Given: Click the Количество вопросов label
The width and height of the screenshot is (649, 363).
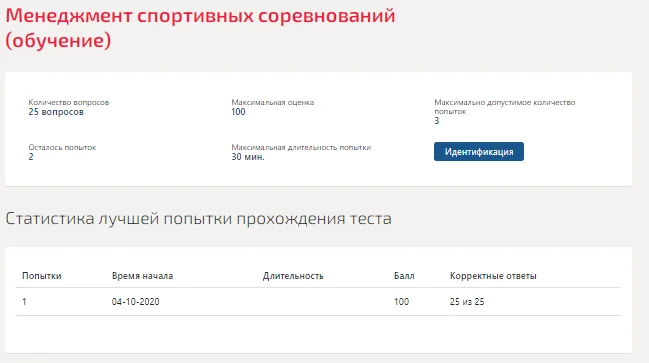Looking at the screenshot, I should (x=69, y=102).
